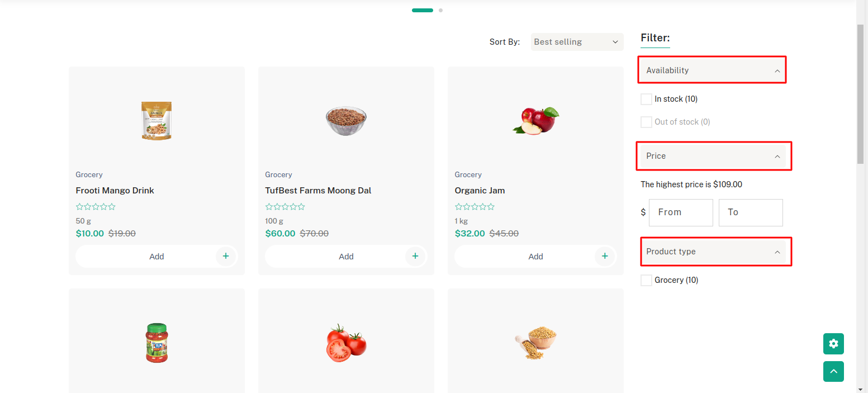Image resolution: width=868 pixels, height=393 pixels.
Task: Go to the second carousel slide dot
Action: 440,10
